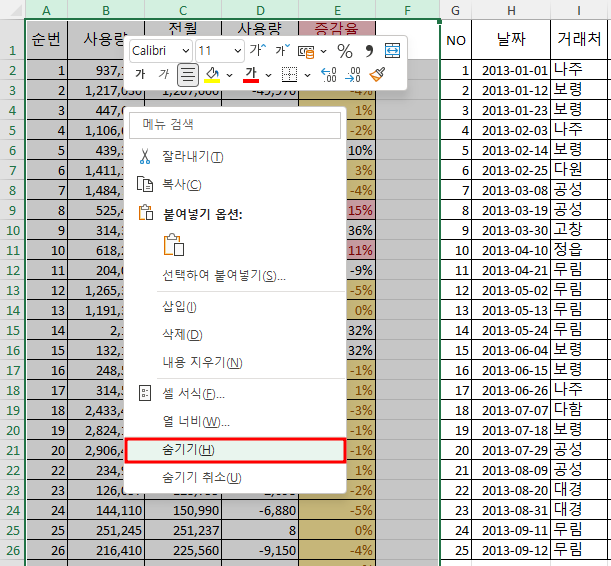This screenshot has width=611, height=566.
Task: Click the 거래처 header cell
Action: (579, 40)
